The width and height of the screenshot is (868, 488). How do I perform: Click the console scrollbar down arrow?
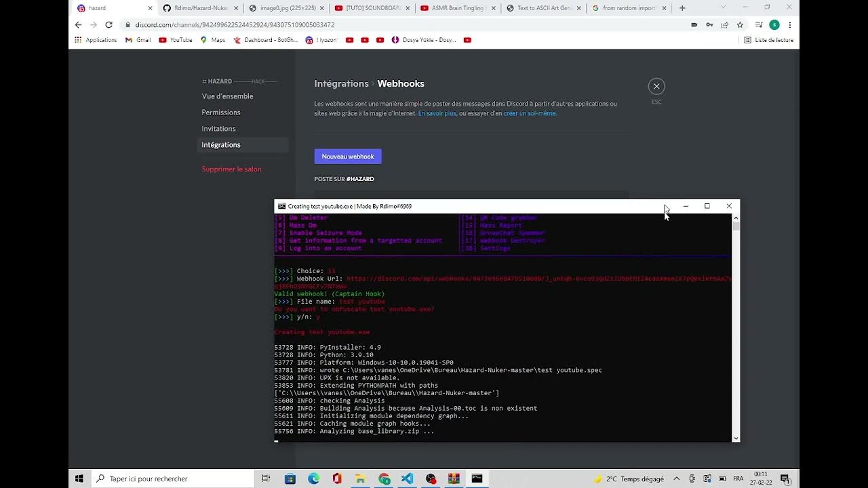tap(736, 439)
